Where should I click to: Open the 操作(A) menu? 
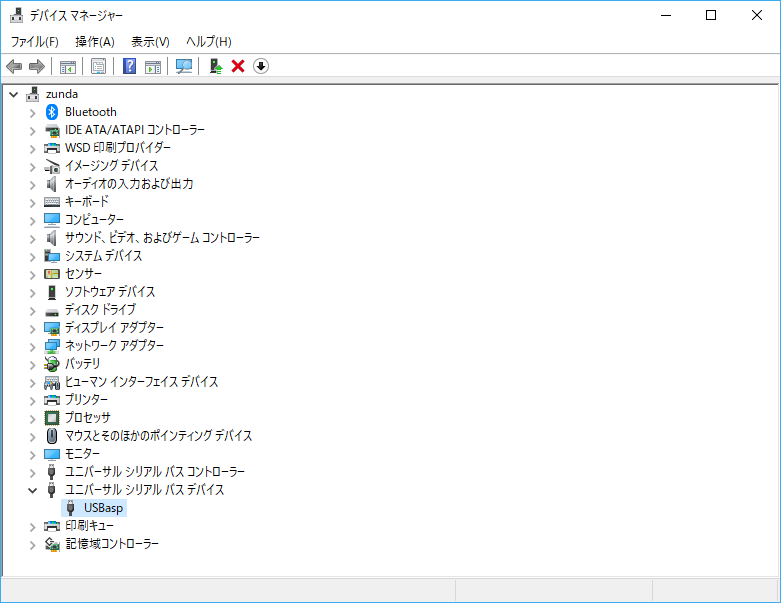95,41
